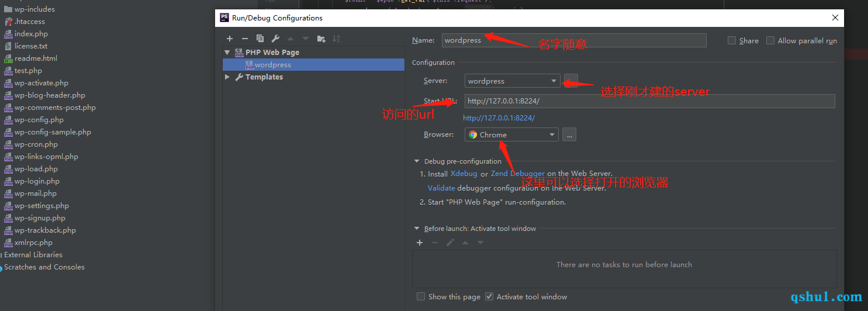Image resolution: width=868 pixels, height=311 pixels.
Task: Select xmlrpc.php in the project tree
Action: tap(33, 243)
